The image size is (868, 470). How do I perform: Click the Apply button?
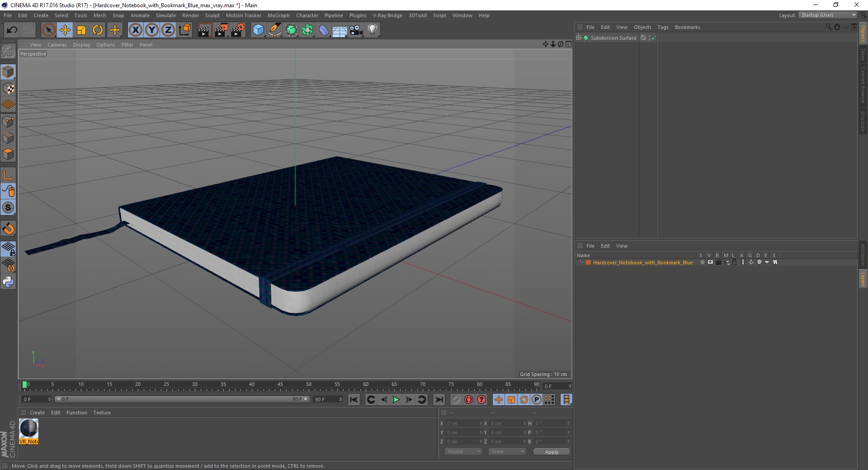click(552, 452)
